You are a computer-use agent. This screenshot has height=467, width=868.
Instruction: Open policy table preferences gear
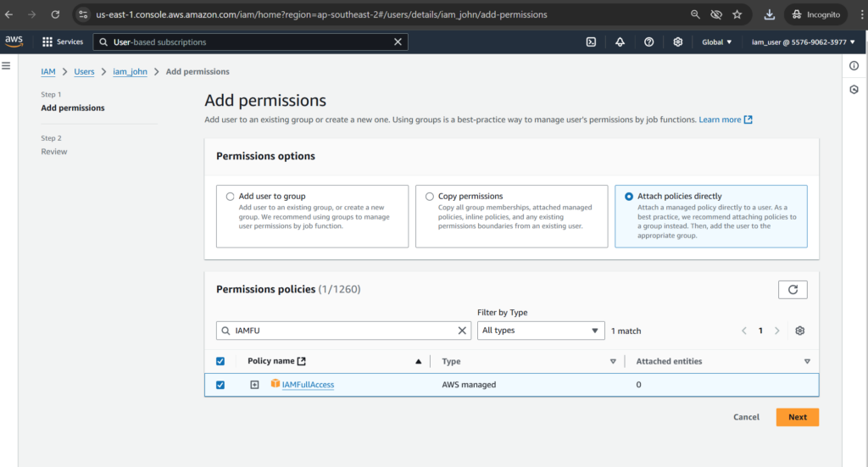click(x=799, y=331)
